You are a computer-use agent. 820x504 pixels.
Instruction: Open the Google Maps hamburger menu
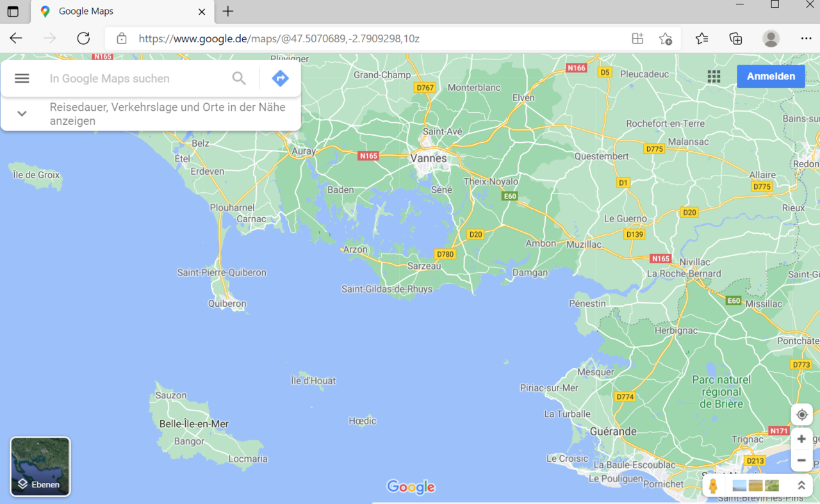pos(22,78)
